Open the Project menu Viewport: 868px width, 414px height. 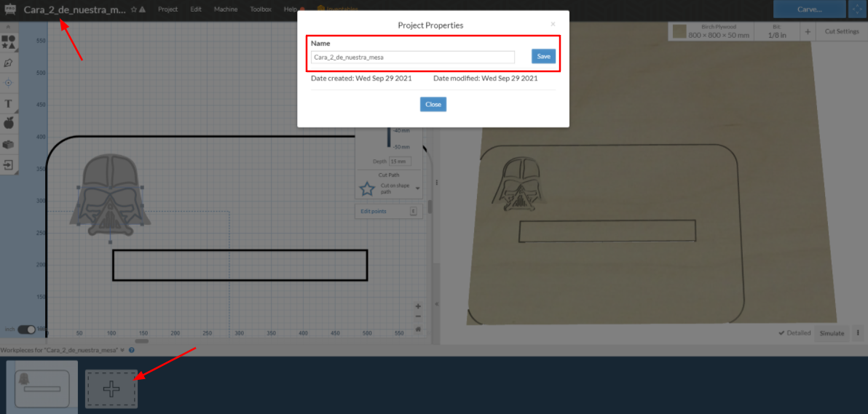pyautogui.click(x=167, y=9)
